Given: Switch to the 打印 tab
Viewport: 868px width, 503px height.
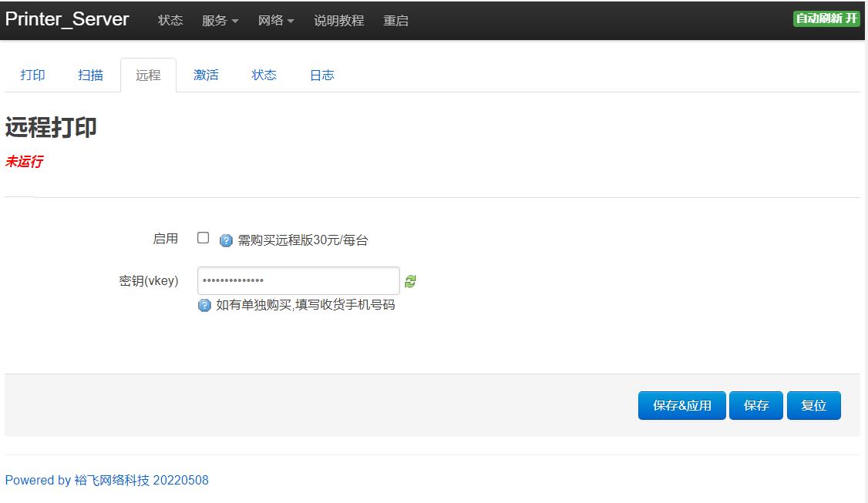Looking at the screenshot, I should coord(32,75).
